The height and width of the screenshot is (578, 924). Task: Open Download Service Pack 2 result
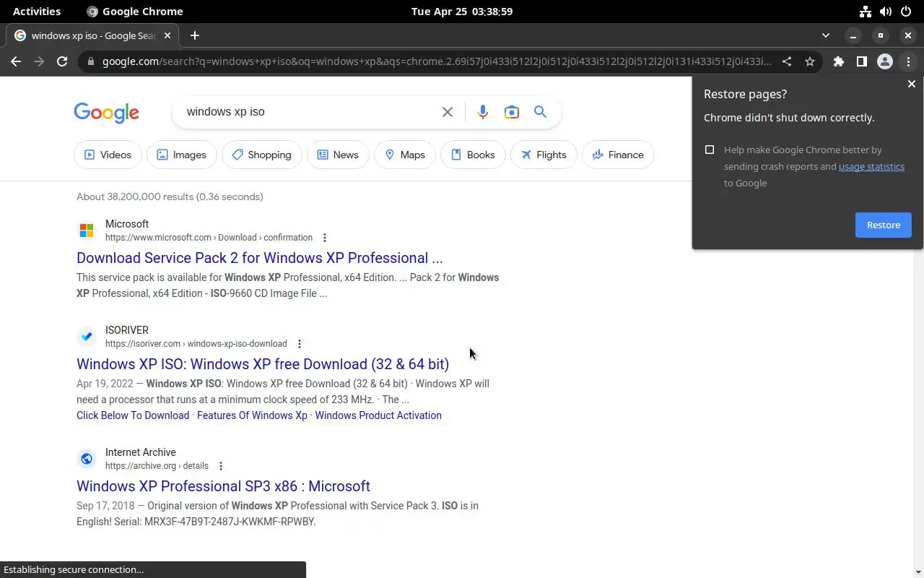click(260, 258)
